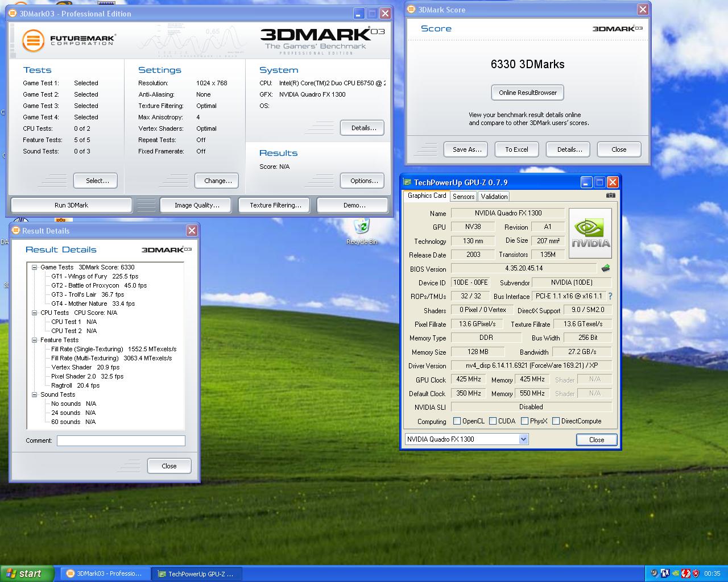Click TechPowerUp GPU-Z taskbar button

click(197, 574)
